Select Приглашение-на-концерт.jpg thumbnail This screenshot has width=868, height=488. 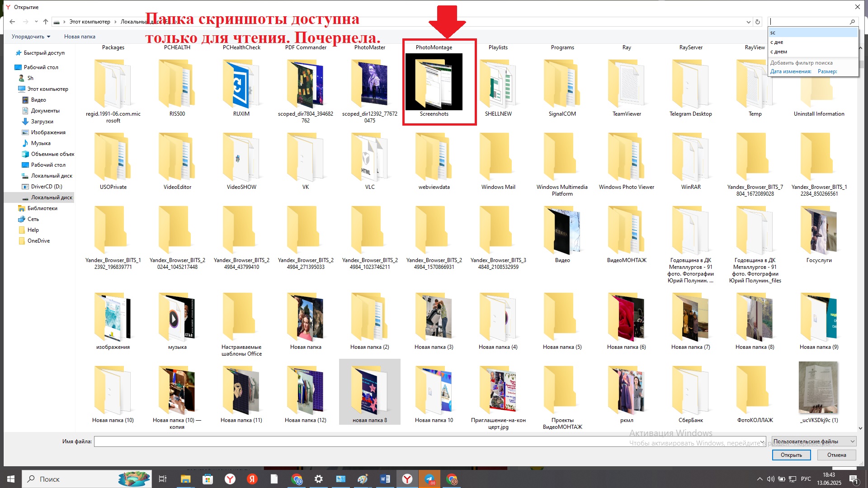[x=498, y=390]
